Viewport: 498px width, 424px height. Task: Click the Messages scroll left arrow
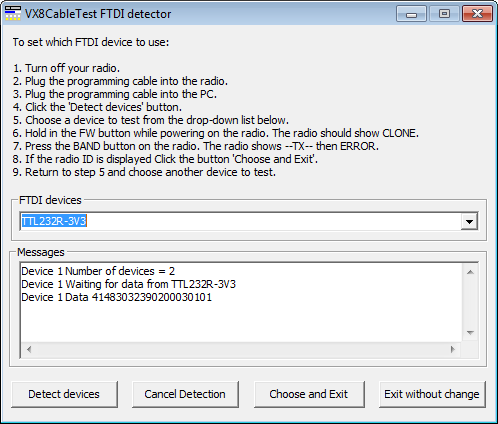pos(29,349)
